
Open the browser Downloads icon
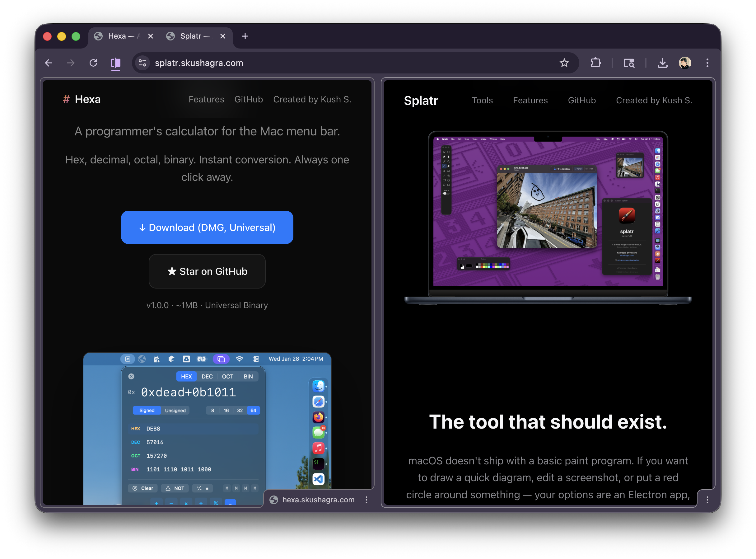(x=663, y=63)
